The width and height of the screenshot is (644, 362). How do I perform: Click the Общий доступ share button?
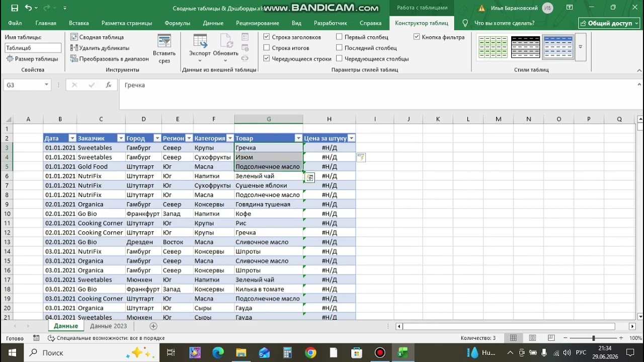[x=609, y=23]
